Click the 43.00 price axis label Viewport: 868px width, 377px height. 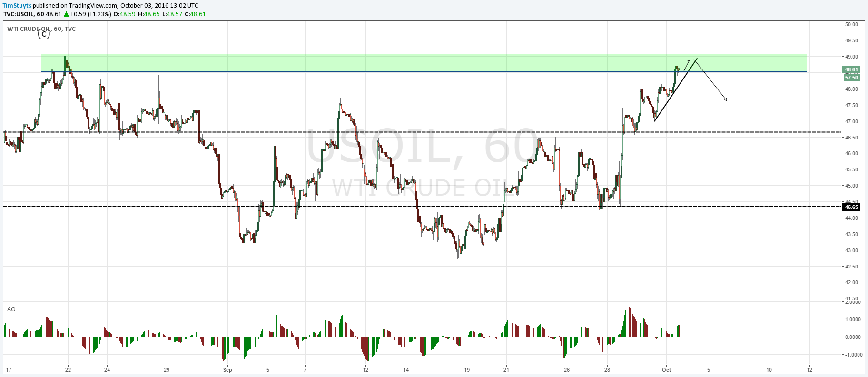click(851, 250)
